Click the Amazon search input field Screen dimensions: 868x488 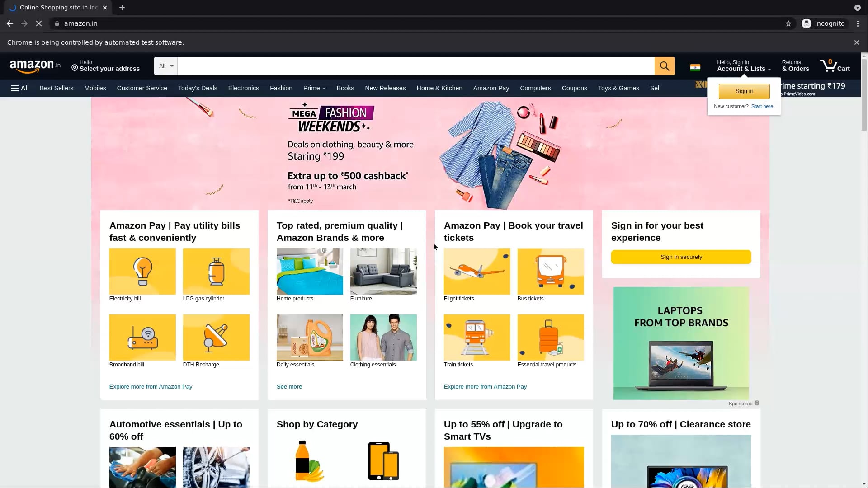tap(416, 66)
